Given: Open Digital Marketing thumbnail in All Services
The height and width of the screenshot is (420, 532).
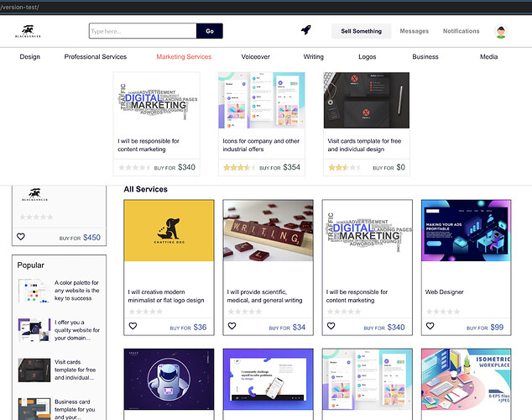Looking at the screenshot, I should pyautogui.click(x=367, y=230).
